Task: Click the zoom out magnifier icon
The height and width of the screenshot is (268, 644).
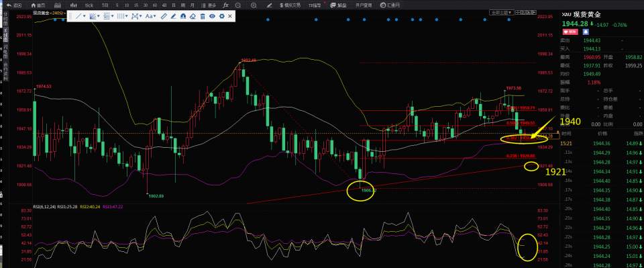Action: click(x=237, y=5)
